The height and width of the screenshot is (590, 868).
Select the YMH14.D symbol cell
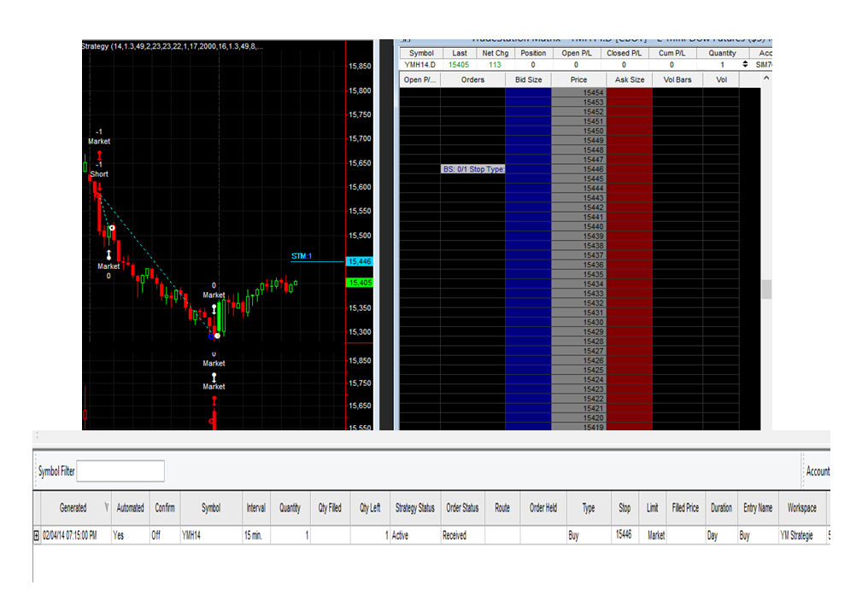pos(420,65)
